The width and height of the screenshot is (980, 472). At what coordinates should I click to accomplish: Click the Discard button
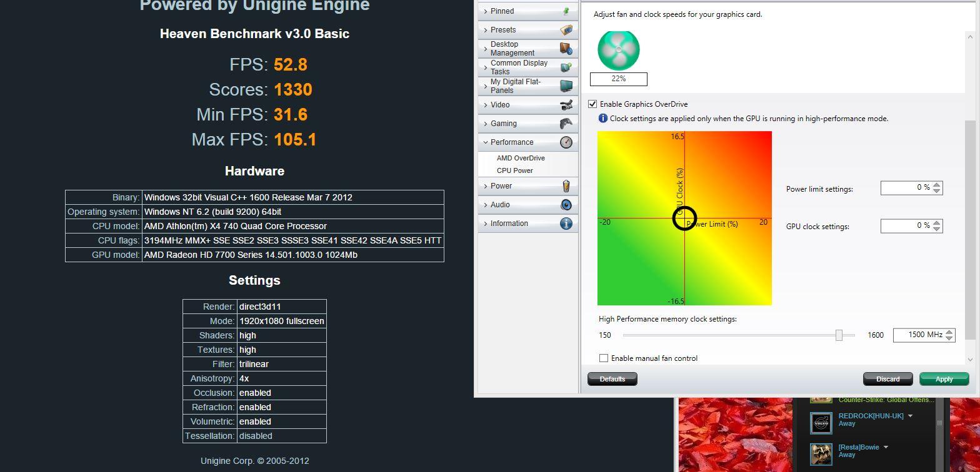pos(887,379)
